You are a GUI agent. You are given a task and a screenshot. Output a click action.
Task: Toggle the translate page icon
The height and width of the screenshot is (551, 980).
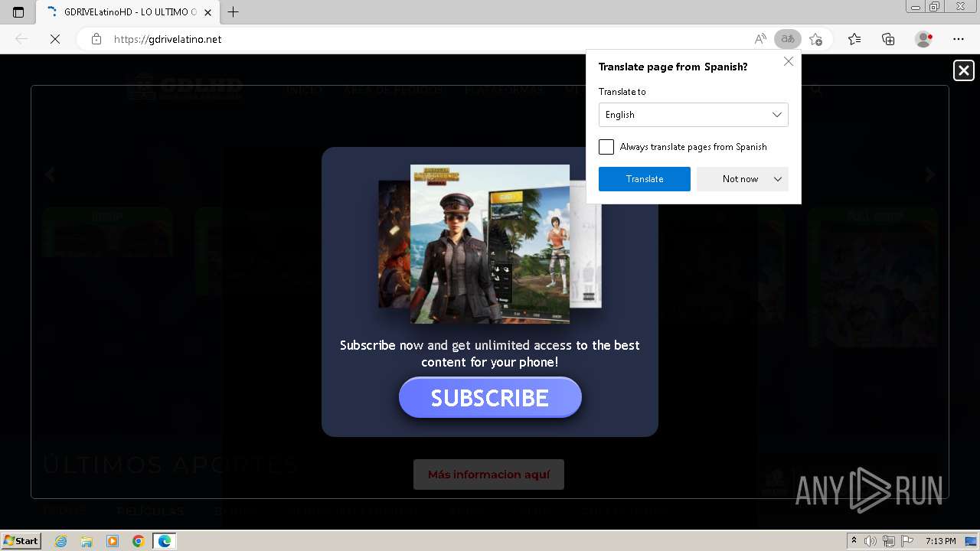click(787, 39)
